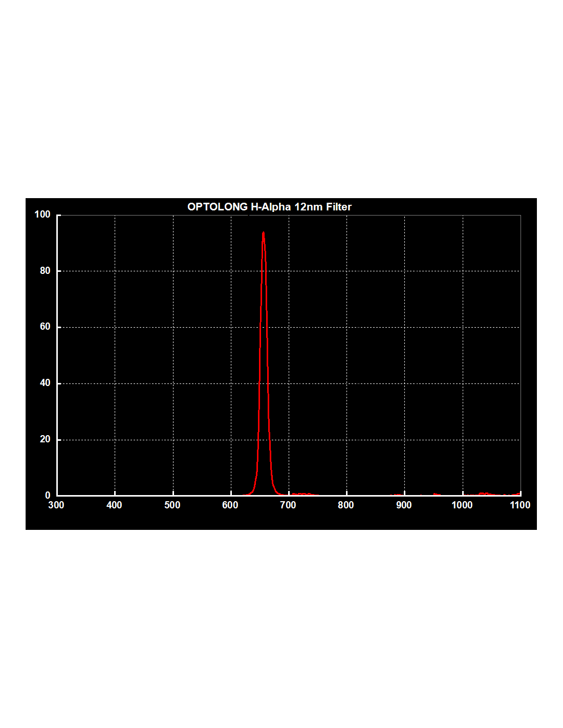
Task: Click the x-axis label 600
Action: coord(230,505)
